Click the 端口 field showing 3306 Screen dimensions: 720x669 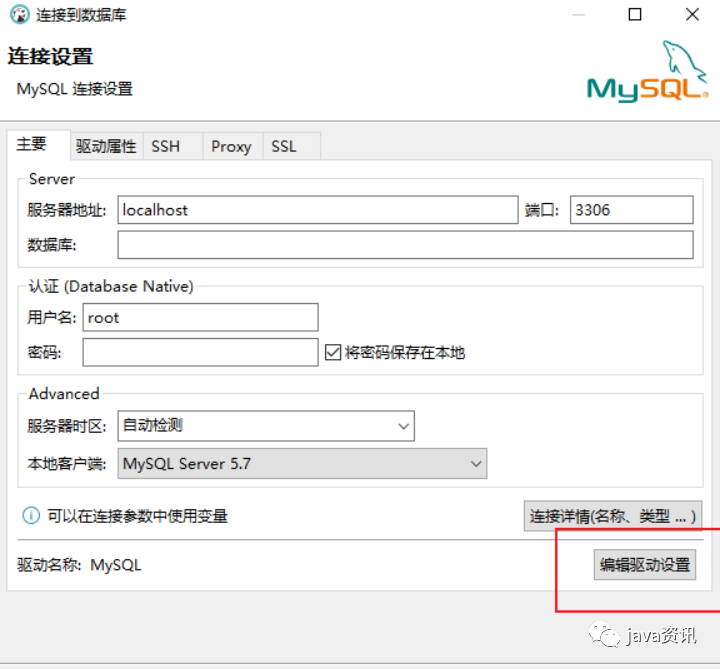(x=631, y=210)
